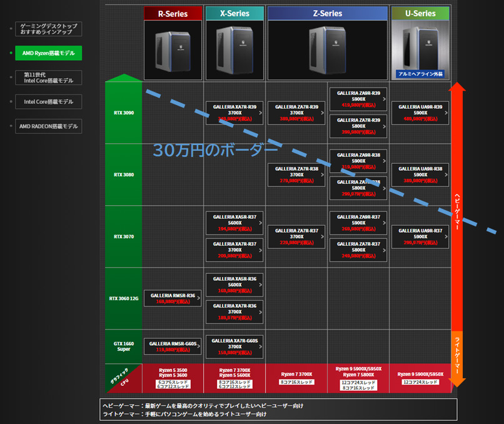Image resolution: width=504 pixels, height=424 pixels.
Task: Open GALLERIA XA5R-R37 5600X product
Action: tap(234, 223)
